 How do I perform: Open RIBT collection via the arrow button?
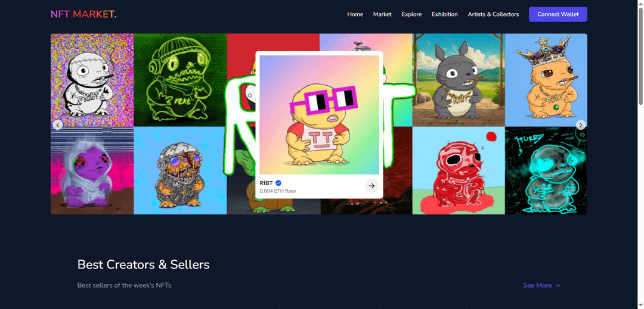tap(371, 186)
